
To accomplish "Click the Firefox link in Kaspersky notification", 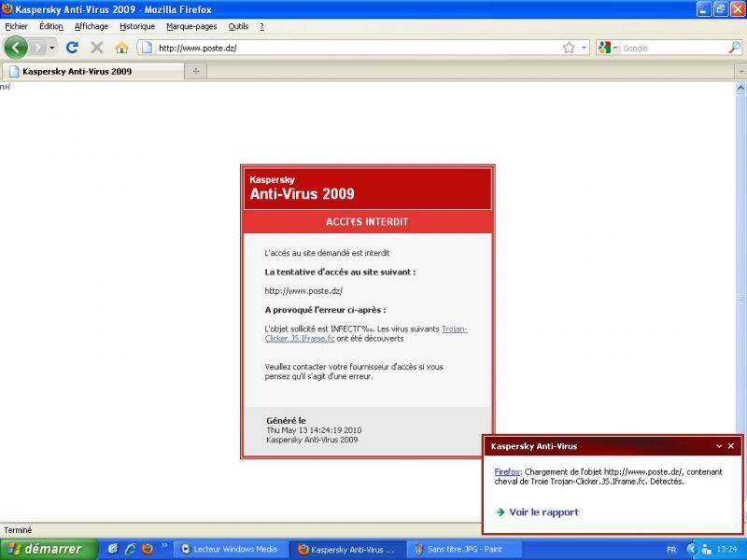I will point(507,472).
